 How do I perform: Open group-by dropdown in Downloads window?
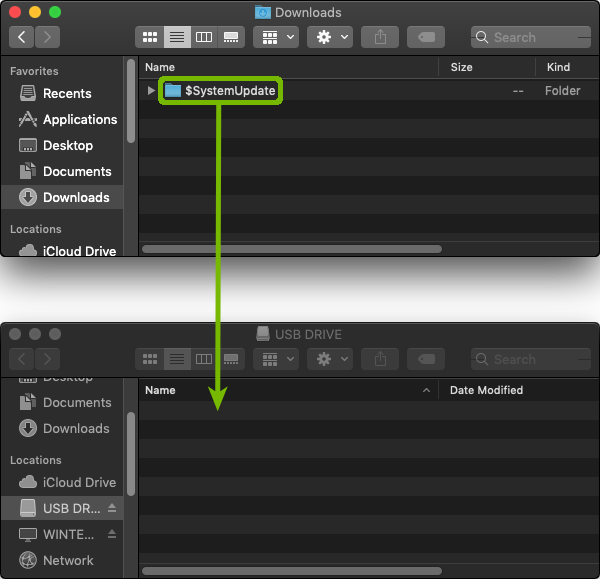276,37
